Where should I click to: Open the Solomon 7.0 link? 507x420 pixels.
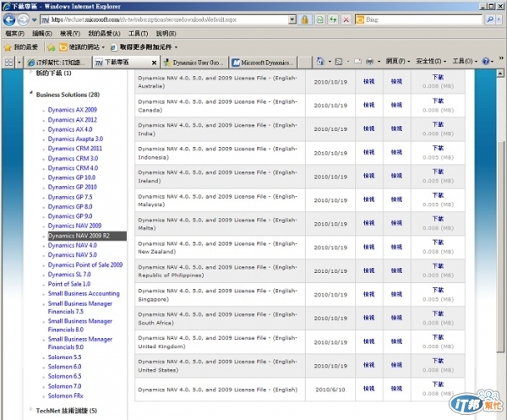(x=65, y=386)
